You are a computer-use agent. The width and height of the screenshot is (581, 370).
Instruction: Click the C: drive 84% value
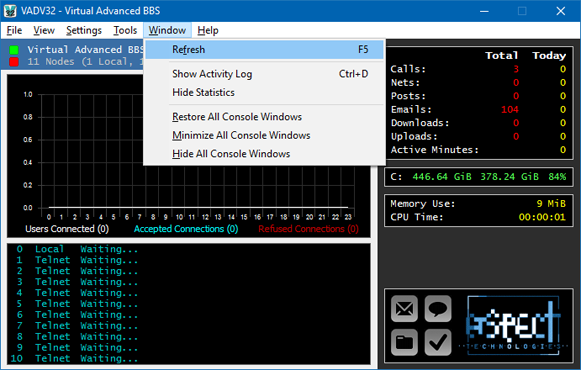pyautogui.click(x=558, y=177)
